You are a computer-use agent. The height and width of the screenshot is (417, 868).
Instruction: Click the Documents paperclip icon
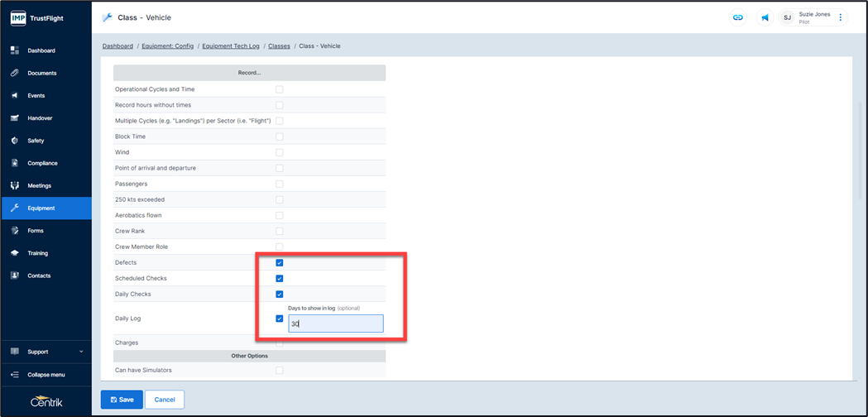point(15,73)
